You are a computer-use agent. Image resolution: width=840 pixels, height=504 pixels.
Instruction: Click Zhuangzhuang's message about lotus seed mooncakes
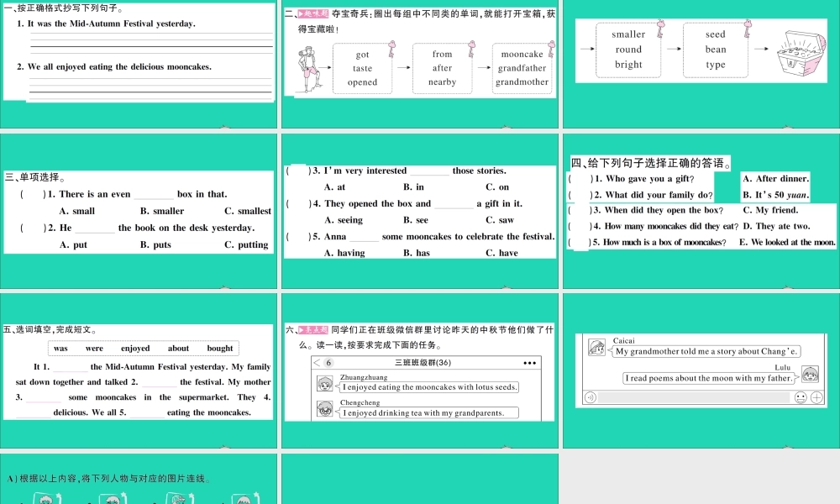[x=429, y=386]
